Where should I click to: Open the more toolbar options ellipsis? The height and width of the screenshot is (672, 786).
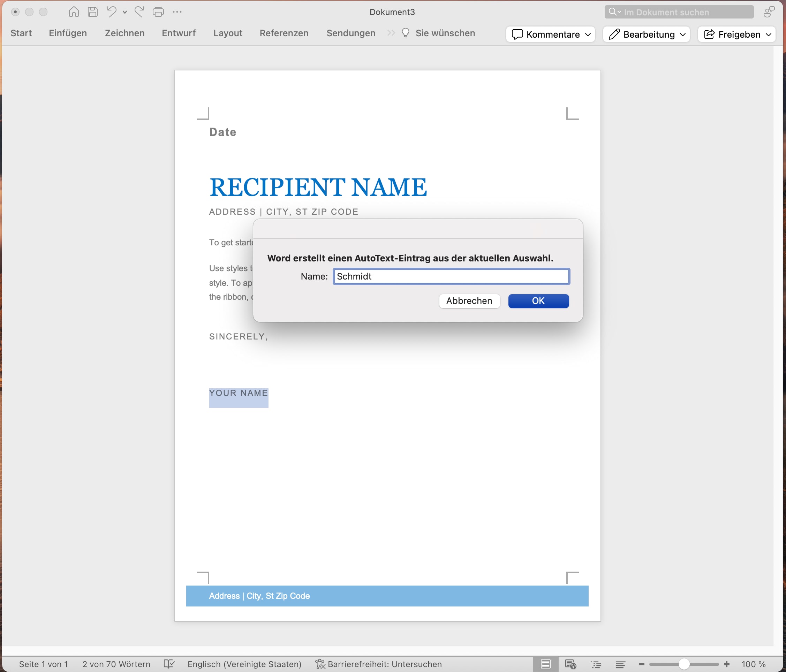coord(177,12)
